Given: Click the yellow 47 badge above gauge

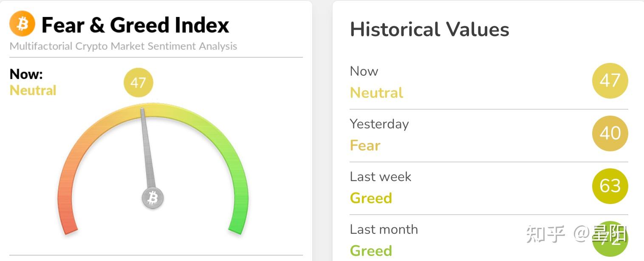Looking at the screenshot, I should tap(138, 82).
